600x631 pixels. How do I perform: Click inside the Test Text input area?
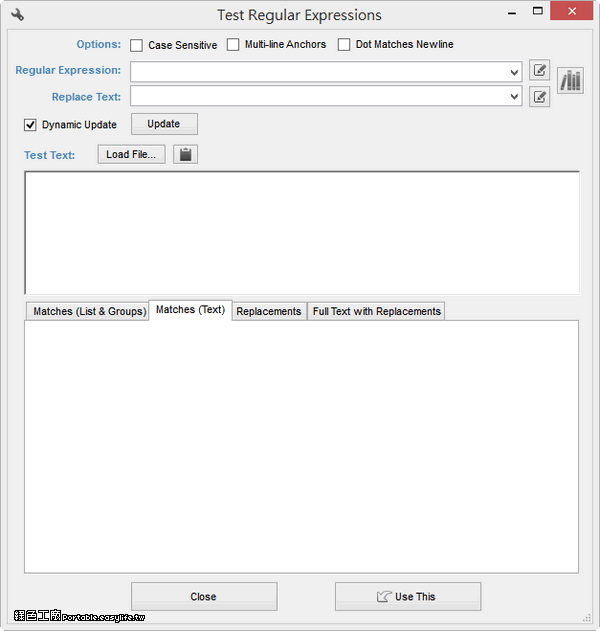click(301, 233)
